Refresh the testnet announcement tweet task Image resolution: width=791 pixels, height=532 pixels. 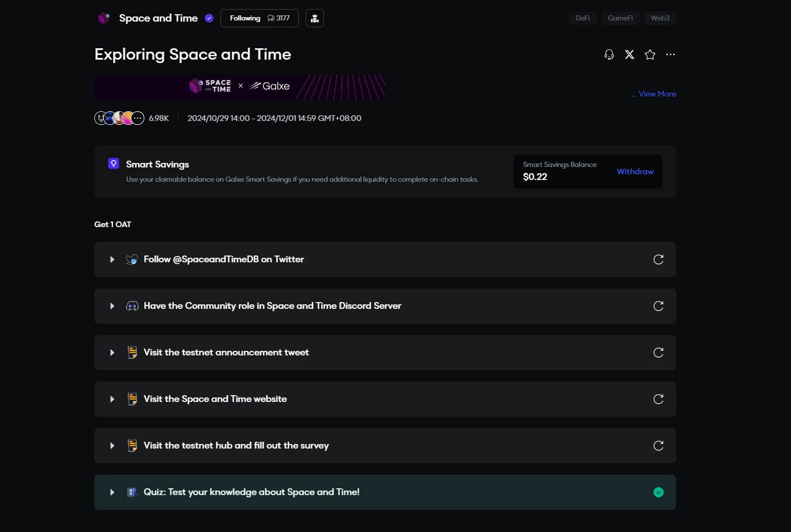click(x=659, y=353)
